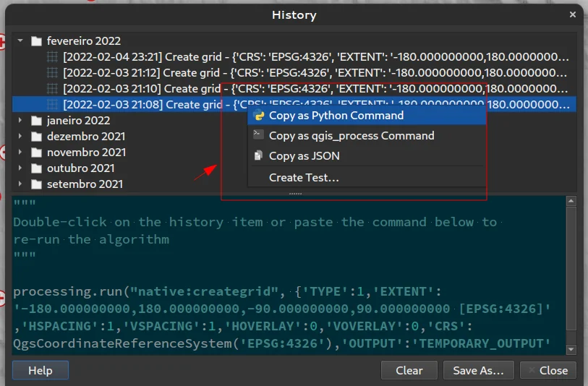588x386 pixels.
Task: Click the Python icon in context menu
Action: click(259, 116)
